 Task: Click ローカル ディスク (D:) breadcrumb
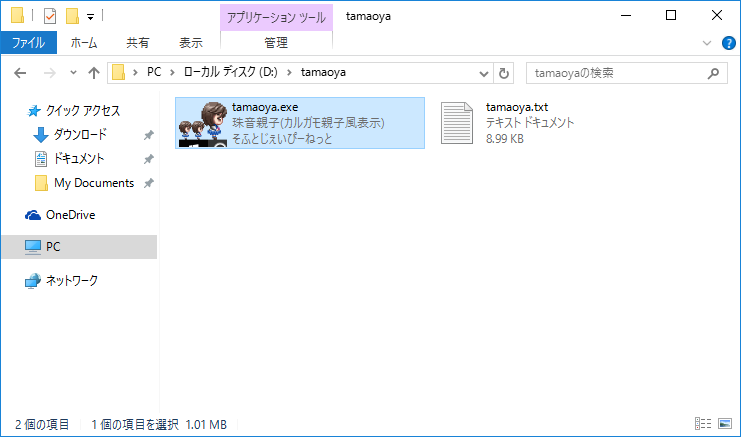coord(231,72)
